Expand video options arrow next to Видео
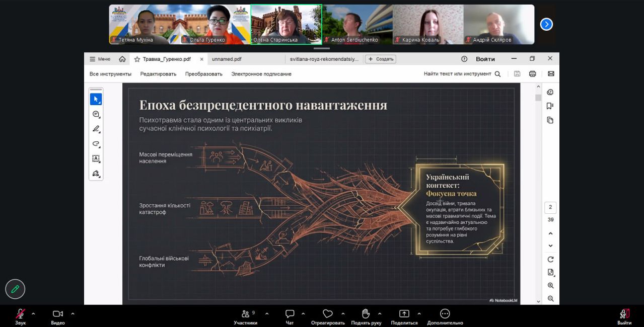Viewport: 644px width, 327px height. click(x=73, y=313)
